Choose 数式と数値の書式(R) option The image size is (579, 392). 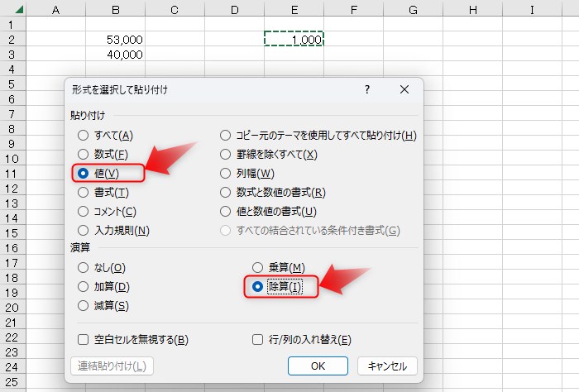coord(273,193)
